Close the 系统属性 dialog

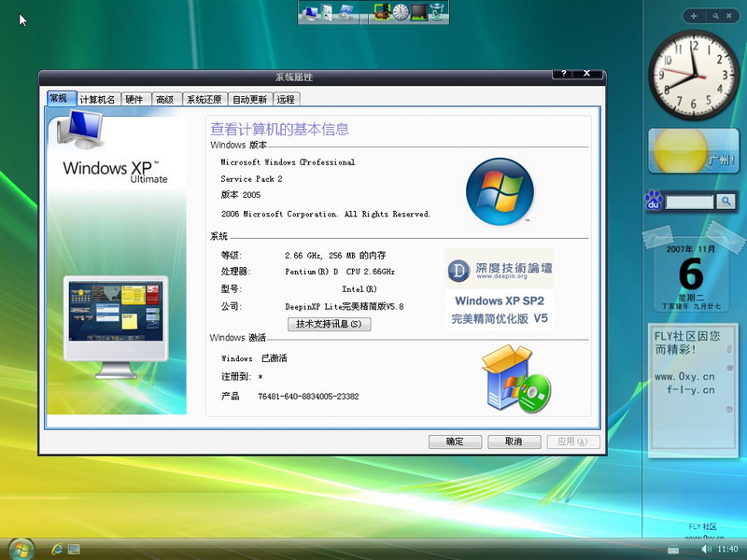(x=587, y=74)
